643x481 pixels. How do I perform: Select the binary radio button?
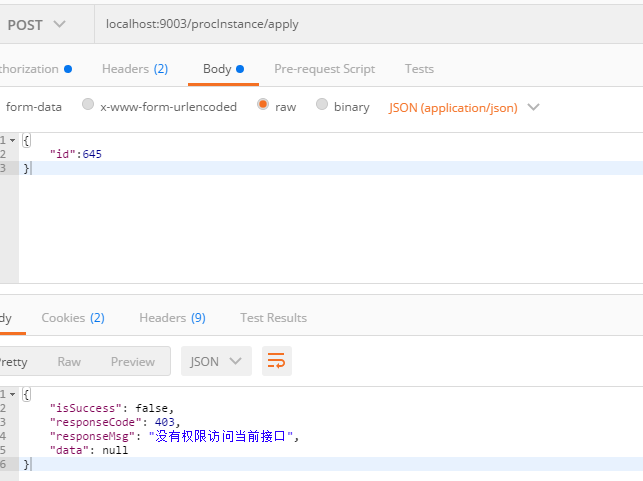[322, 104]
